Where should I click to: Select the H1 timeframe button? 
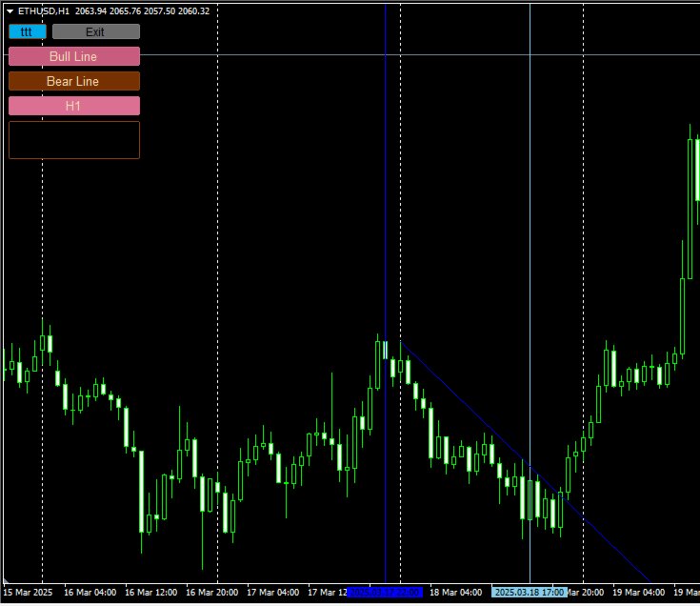click(x=74, y=106)
